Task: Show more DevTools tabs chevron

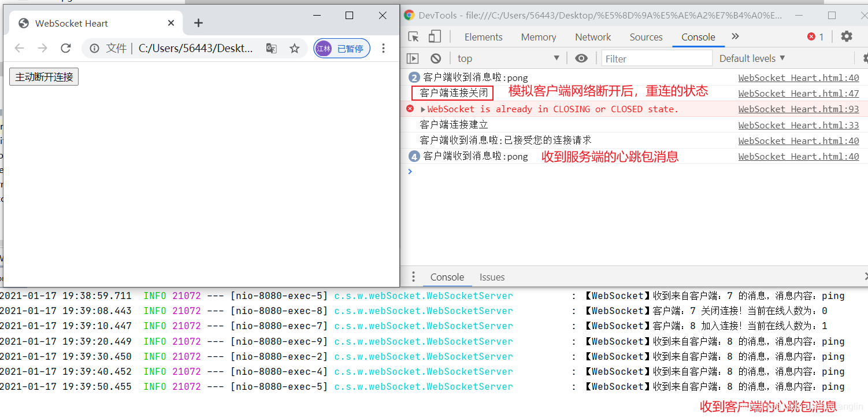Action: click(735, 36)
